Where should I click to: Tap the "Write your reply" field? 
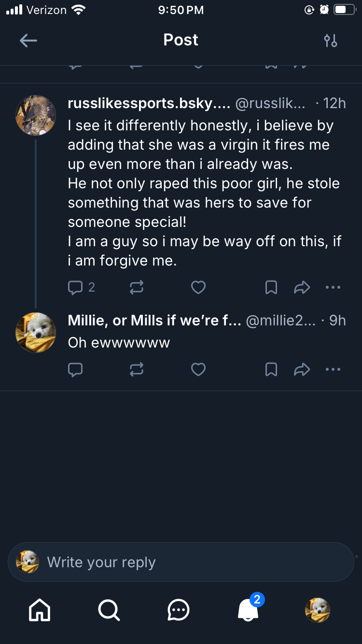181,562
